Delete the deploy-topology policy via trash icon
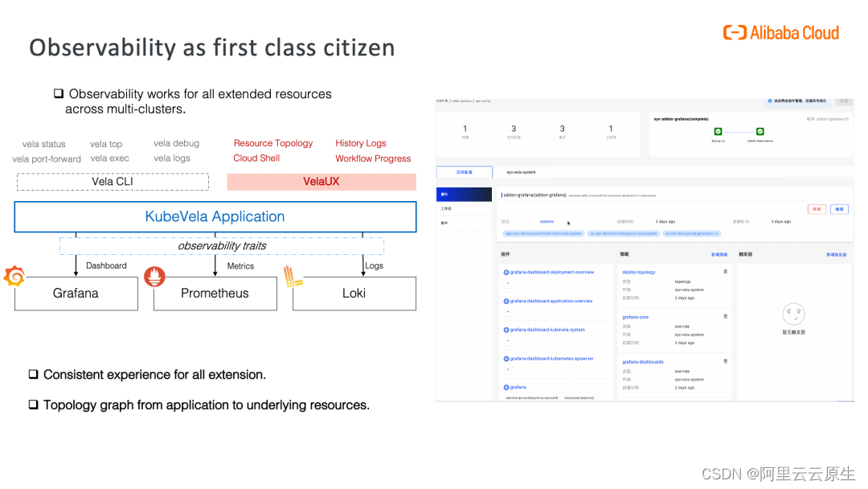 click(725, 271)
